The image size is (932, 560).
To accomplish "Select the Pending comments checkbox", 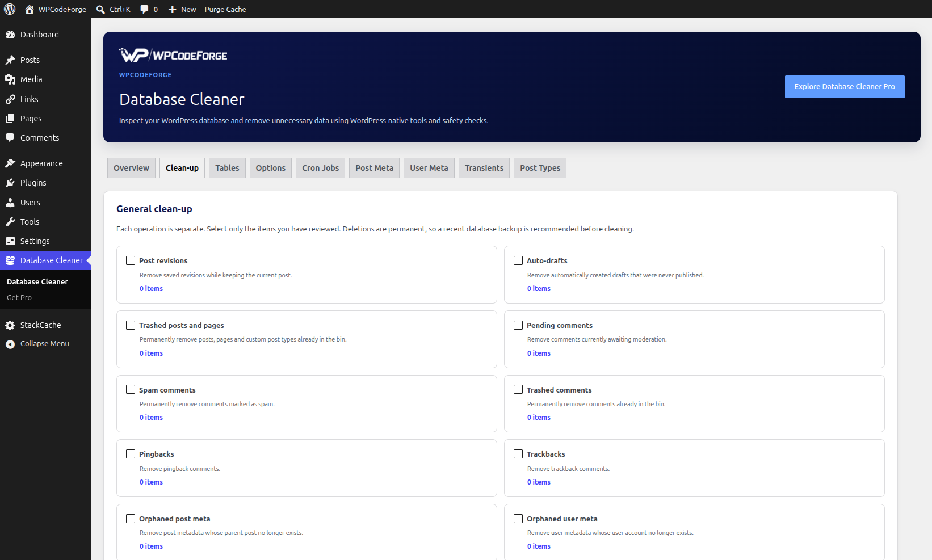I will click(518, 325).
